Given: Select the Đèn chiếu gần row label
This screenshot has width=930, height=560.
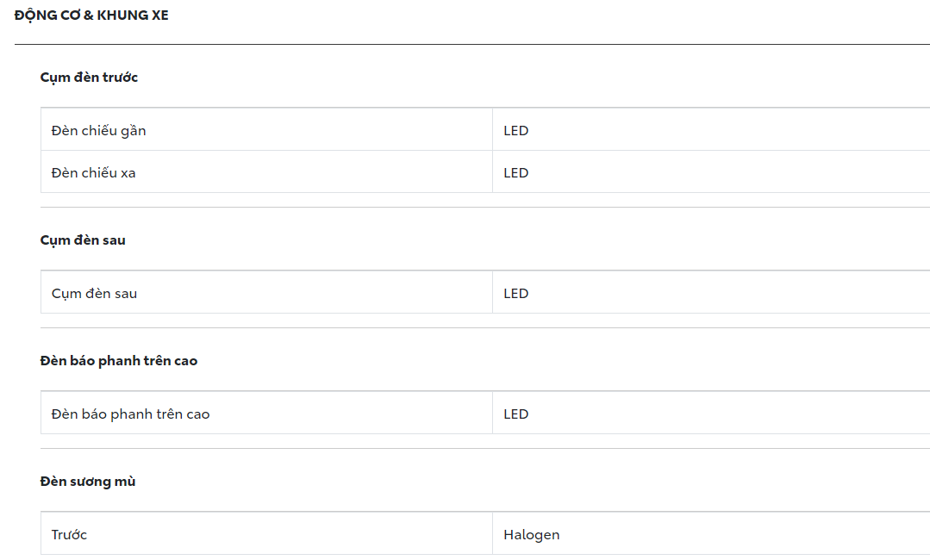Looking at the screenshot, I should coord(98,131).
